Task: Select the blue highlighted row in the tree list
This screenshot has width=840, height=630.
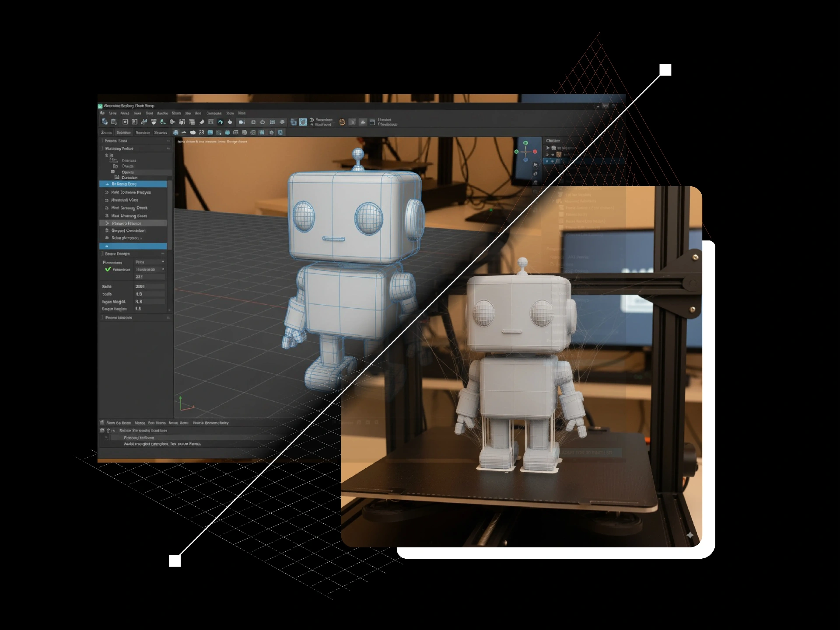Action: pyautogui.click(x=133, y=184)
